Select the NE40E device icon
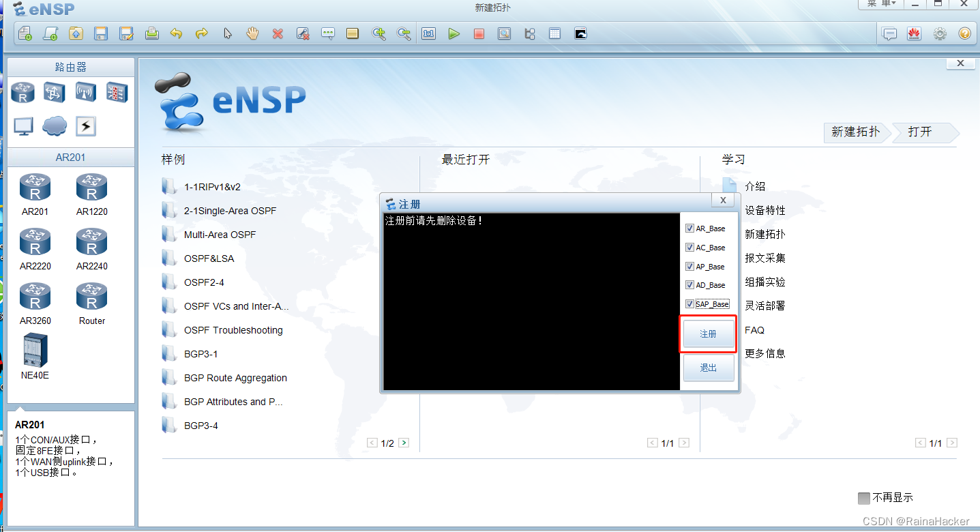The width and height of the screenshot is (980, 532). click(35, 351)
